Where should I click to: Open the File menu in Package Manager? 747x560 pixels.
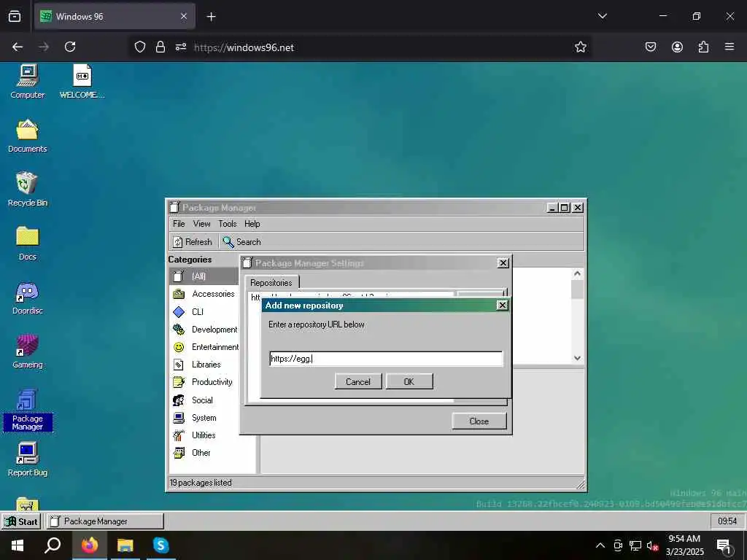(x=179, y=224)
